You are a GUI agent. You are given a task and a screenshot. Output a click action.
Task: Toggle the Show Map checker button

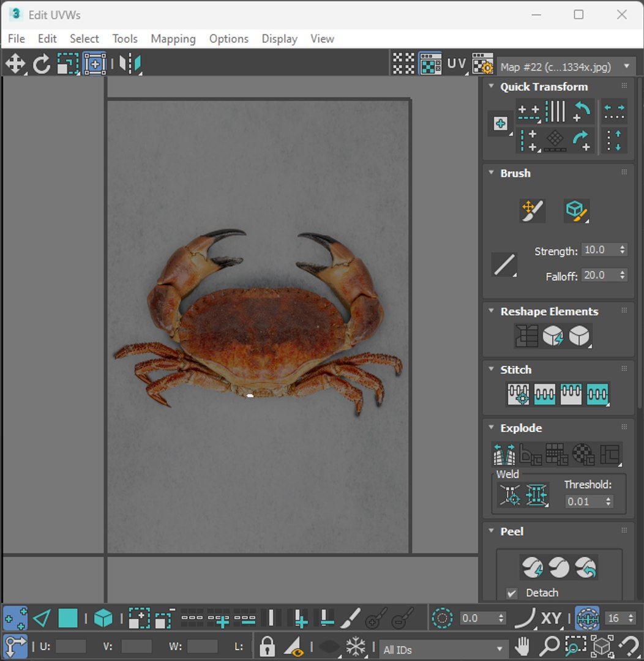click(x=430, y=64)
